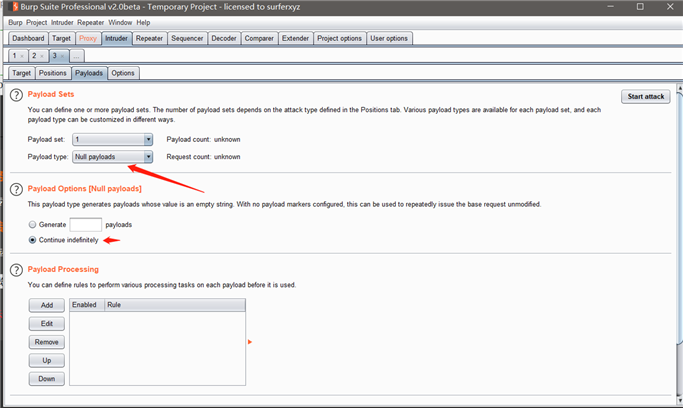Image resolution: width=683 pixels, height=408 pixels.
Task: Open the Burp menu
Action: point(15,23)
